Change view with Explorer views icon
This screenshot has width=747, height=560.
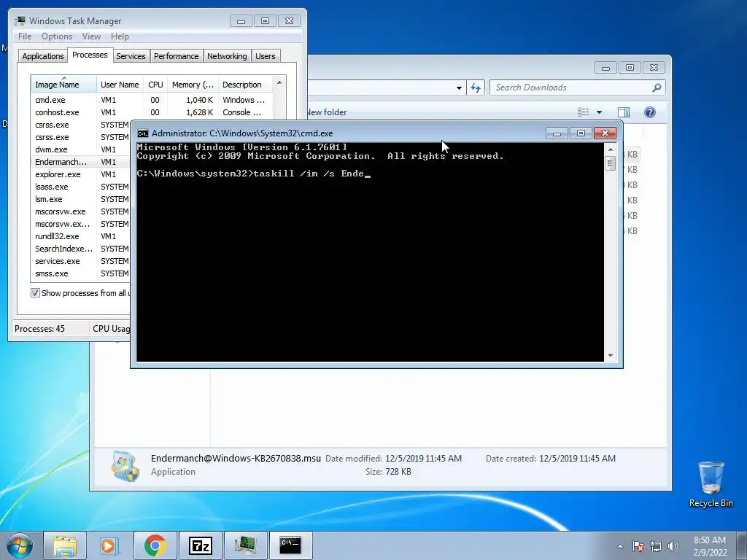[x=583, y=112]
